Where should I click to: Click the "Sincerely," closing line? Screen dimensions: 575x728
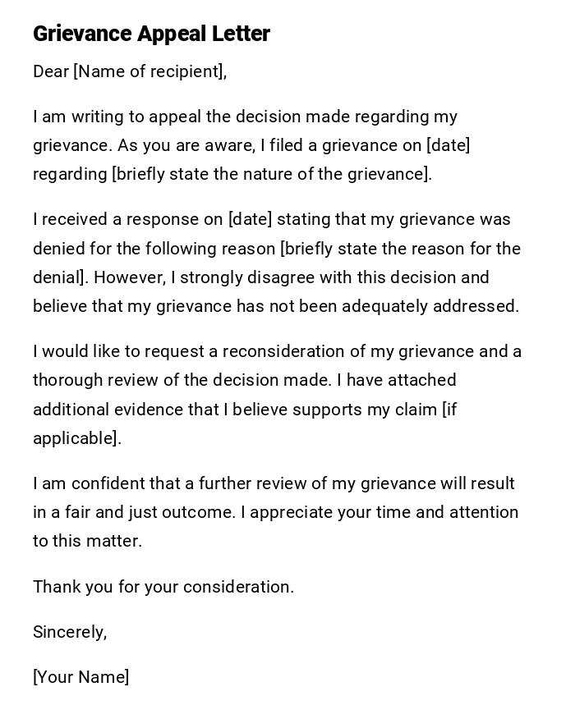(x=70, y=632)
